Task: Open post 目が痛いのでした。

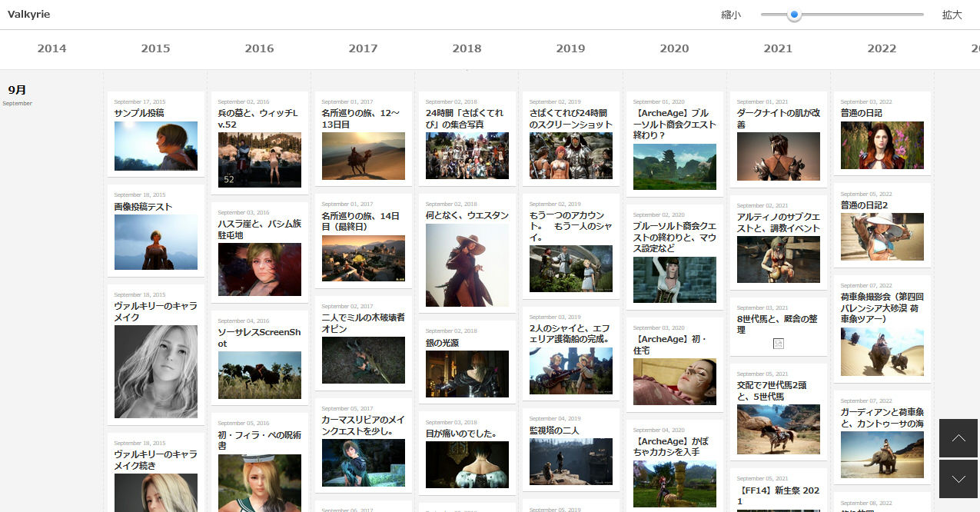Action: pos(461,434)
